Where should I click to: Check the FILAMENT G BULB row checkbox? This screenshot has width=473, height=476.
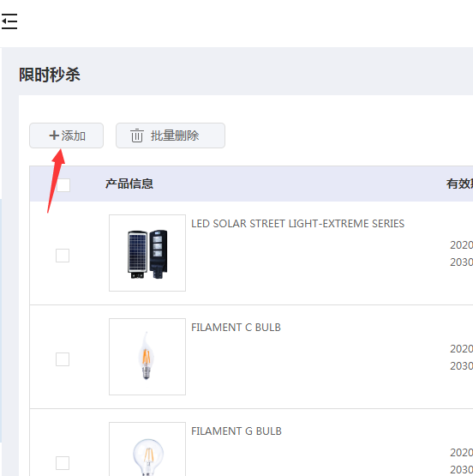pyautogui.click(x=63, y=463)
